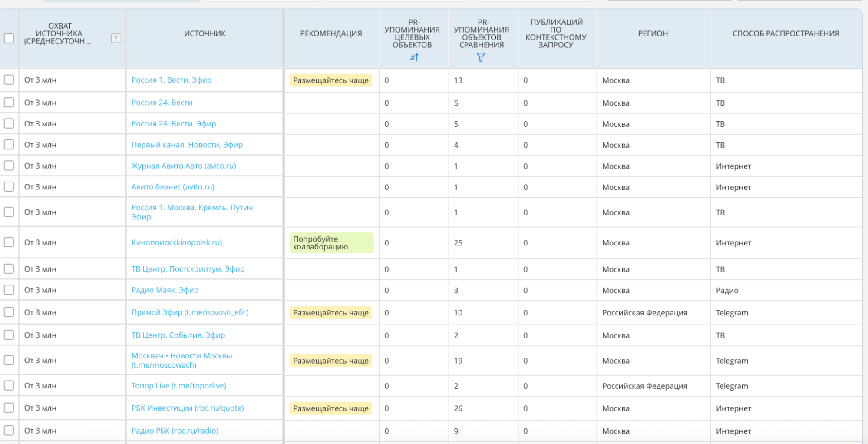Select the checkbox for Кинопоиск row

(x=9, y=242)
